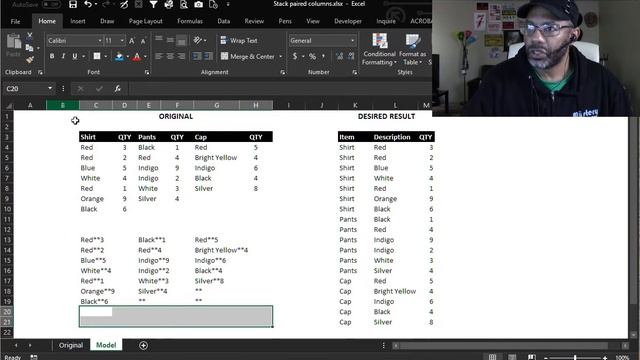
Task: Decrease font size with small A
Action: 143,41
